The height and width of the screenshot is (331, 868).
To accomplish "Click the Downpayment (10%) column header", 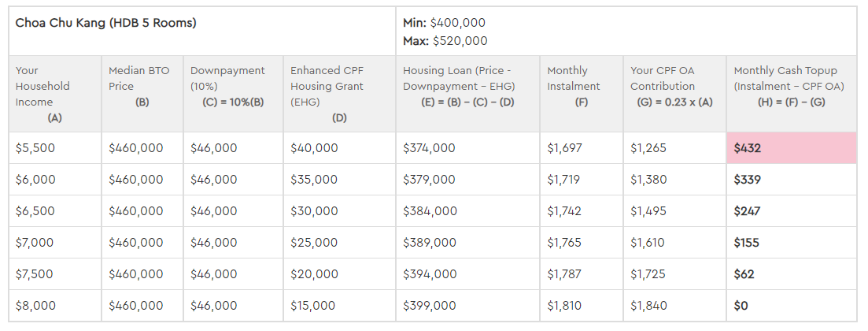I will 233,94.
